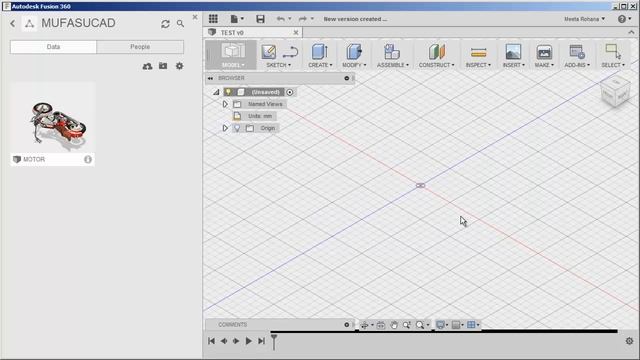Open the Help question-mark menu
Image resolution: width=640 pixels, height=360 pixels.
pyautogui.click(x=624, y=19)
